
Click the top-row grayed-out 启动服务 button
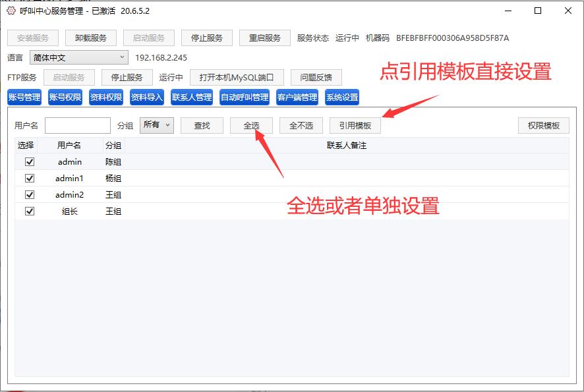pyautogui.click(x=149, y=38)
